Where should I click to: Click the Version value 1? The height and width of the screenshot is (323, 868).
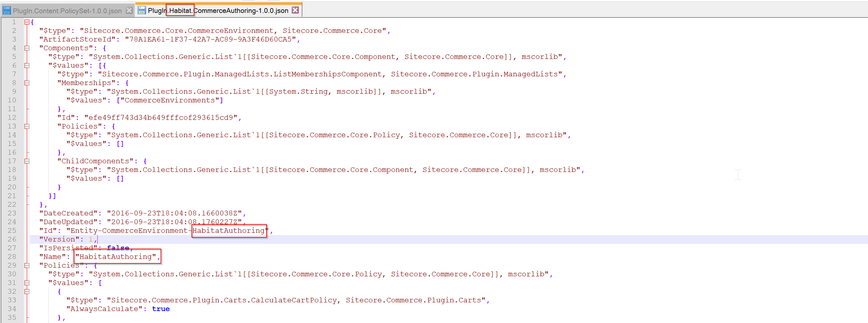pos(91,239)
